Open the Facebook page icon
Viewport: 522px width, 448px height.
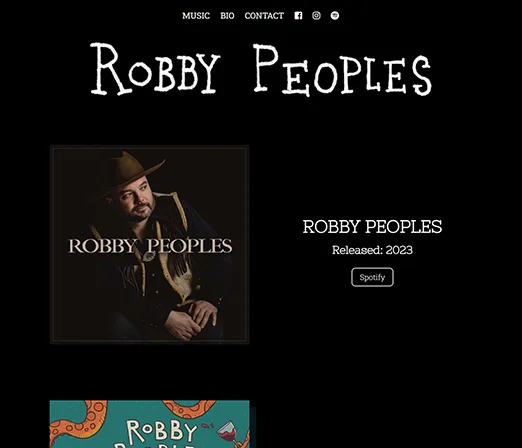298,16
